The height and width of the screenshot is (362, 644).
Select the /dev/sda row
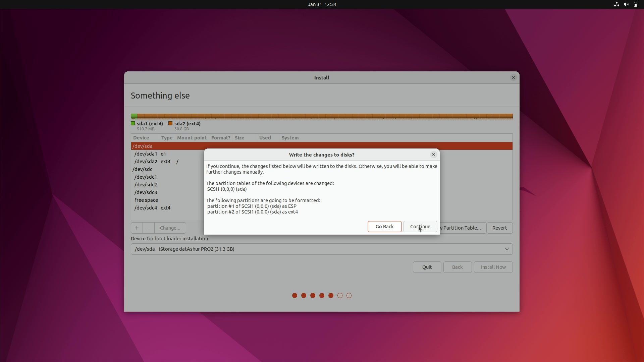tap(322, 146)
